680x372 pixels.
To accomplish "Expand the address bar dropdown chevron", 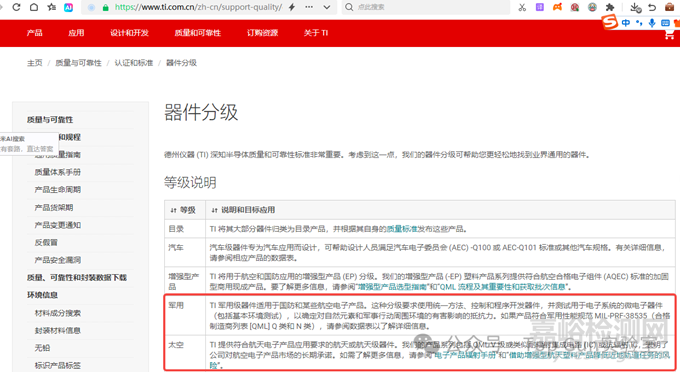I will point(327,7).
